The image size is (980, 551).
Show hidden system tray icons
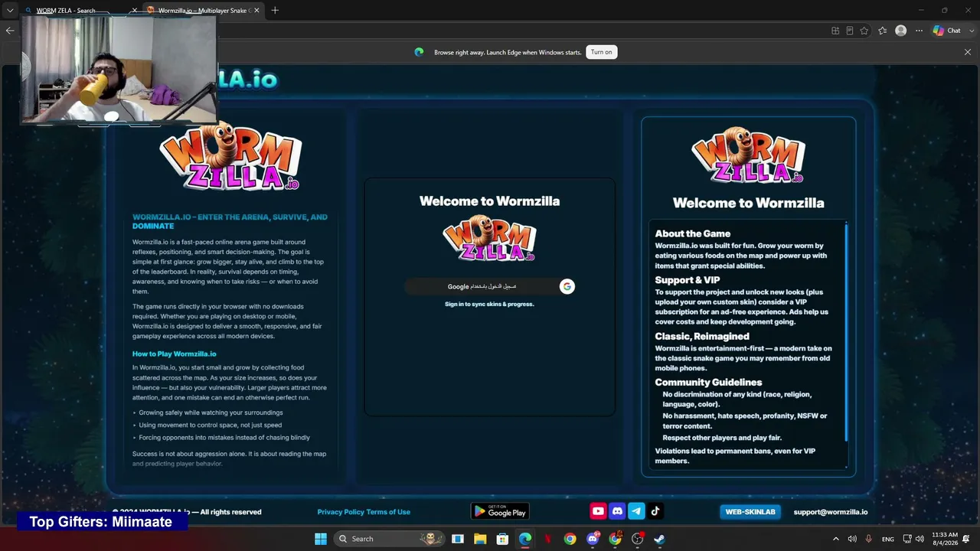pyautogui.click(x=835, y=539)
